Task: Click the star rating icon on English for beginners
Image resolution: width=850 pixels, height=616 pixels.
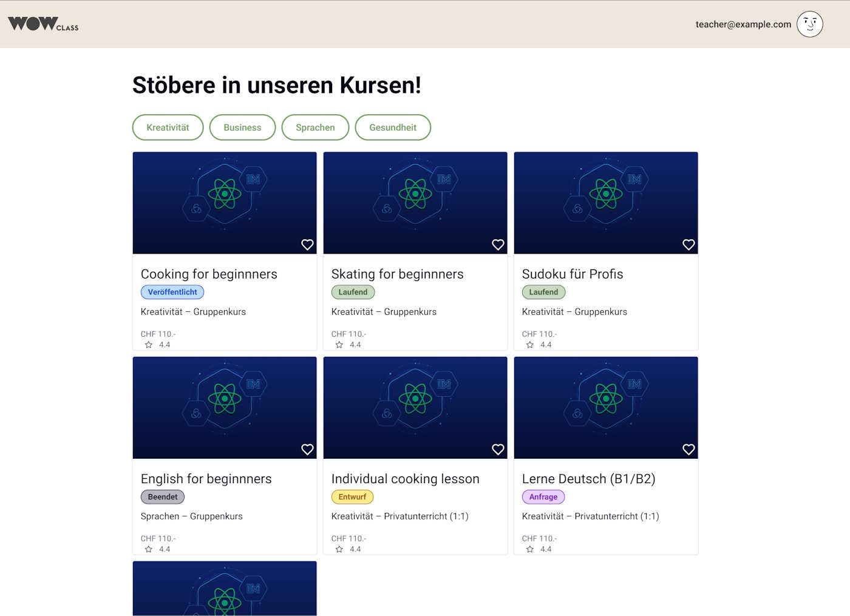Action: (x=149, y=549)
